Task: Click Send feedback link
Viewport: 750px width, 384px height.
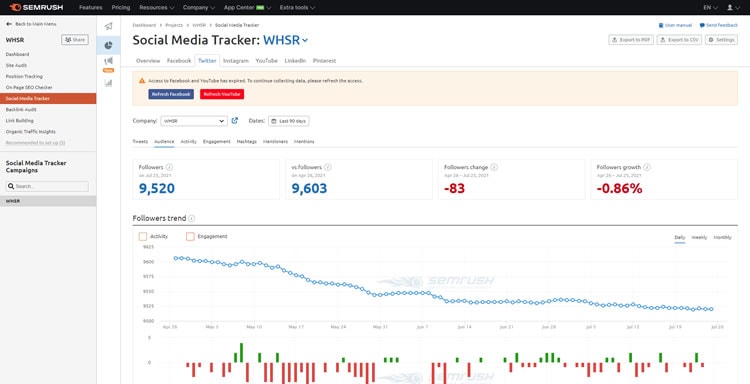Action: point(718,25)
